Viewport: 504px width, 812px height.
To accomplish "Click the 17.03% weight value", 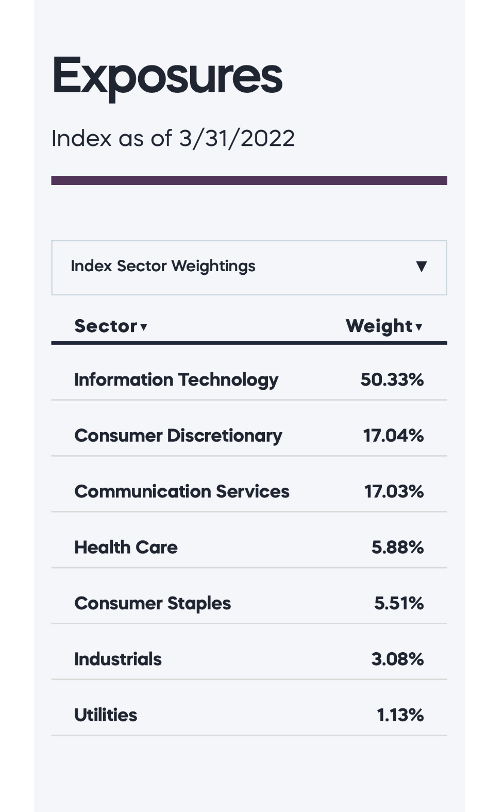I will point(394,491).
